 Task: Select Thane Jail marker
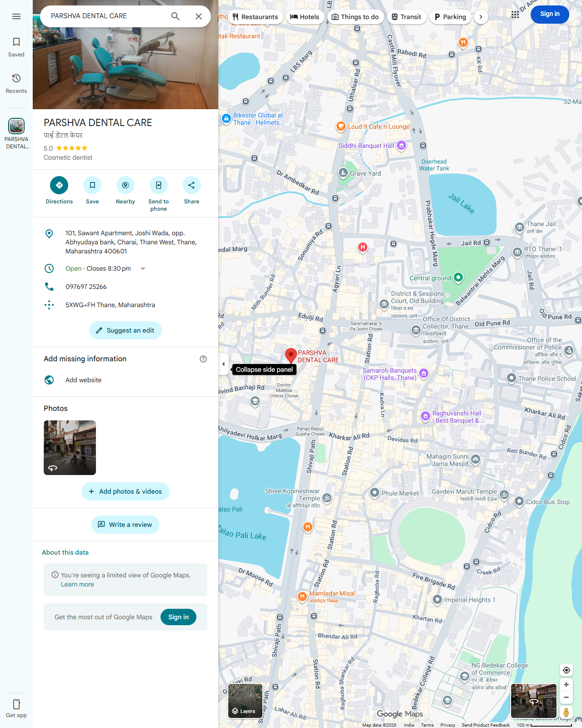click(519, 227)
